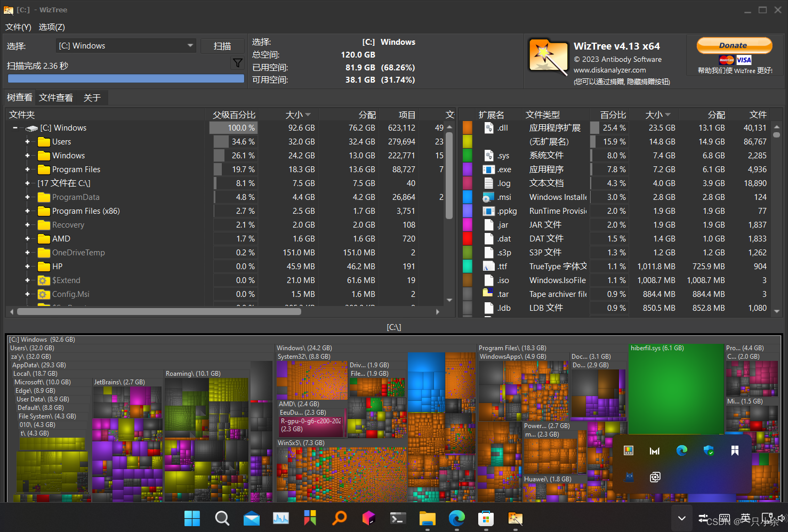Click the Users folder icon
788x532 pixels.
[x=44, y=142]
